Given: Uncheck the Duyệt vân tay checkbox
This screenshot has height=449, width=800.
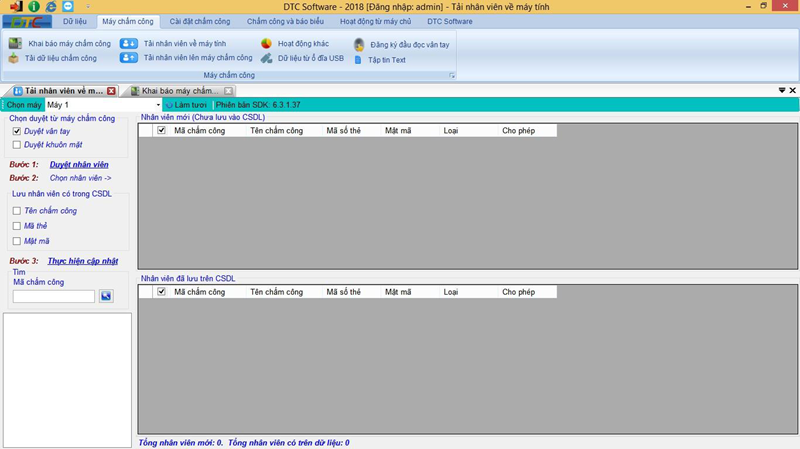Looking at the screenshot, I should [x=17, y=131].
